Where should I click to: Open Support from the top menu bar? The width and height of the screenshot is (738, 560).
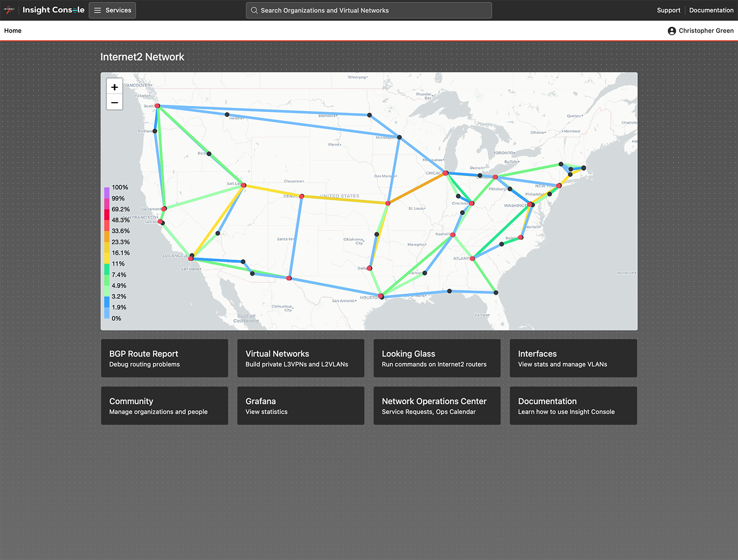[668, 10]
